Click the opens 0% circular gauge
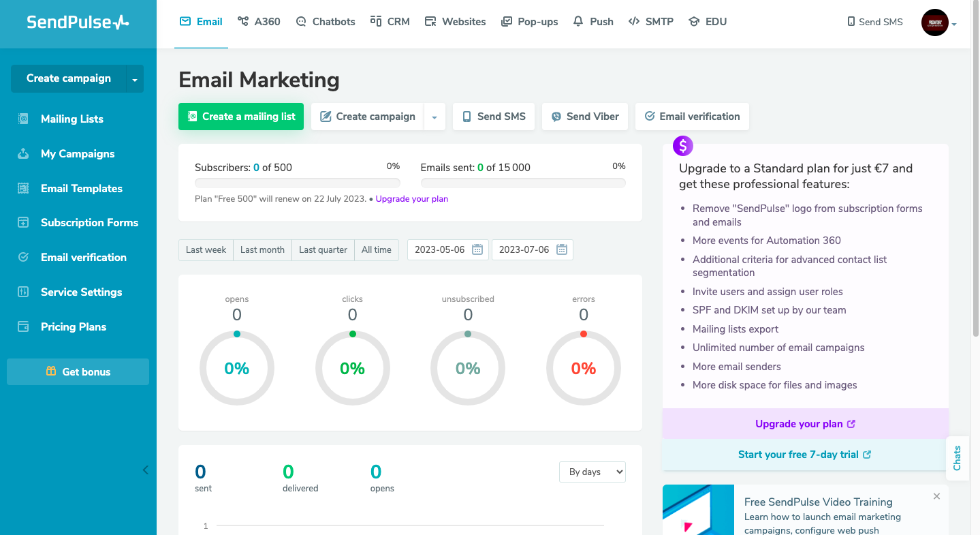This screenshot has height=535, width=980. tap(237, 368)
